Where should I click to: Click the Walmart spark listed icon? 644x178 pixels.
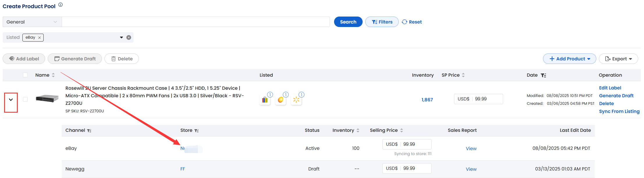pyautogui.click(x=296, y=100)
